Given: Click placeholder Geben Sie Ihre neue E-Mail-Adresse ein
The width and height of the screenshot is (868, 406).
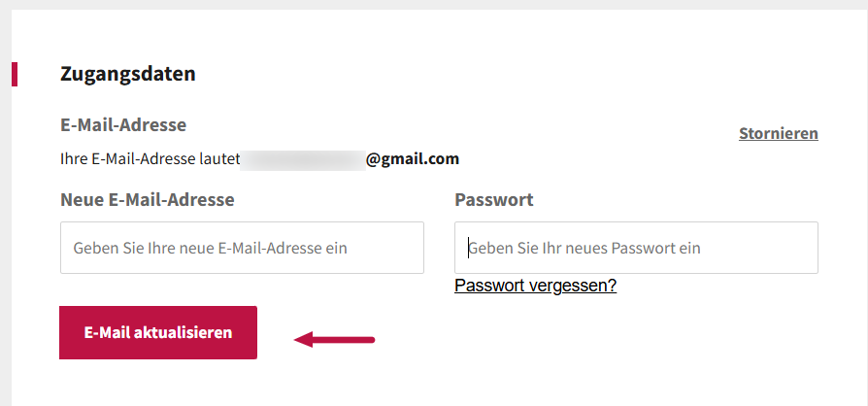Looking at the screenshot, I should (210, 249).
